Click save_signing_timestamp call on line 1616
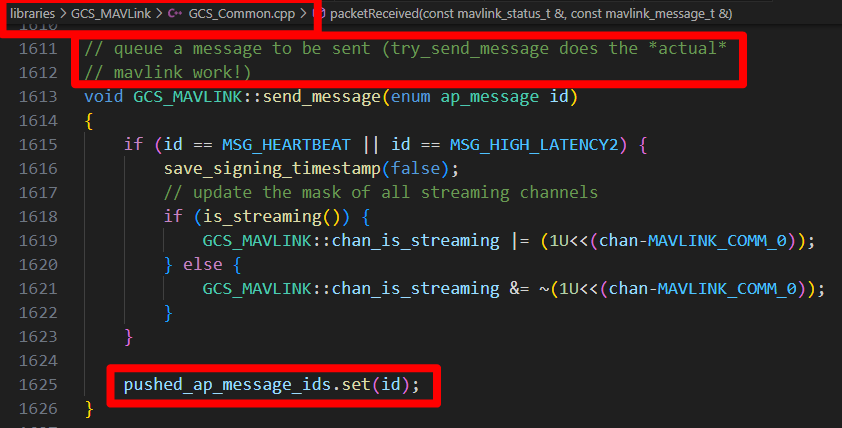The height and width of the screenshot is (428, 842). pyautogui.click(x=272, y=169)
